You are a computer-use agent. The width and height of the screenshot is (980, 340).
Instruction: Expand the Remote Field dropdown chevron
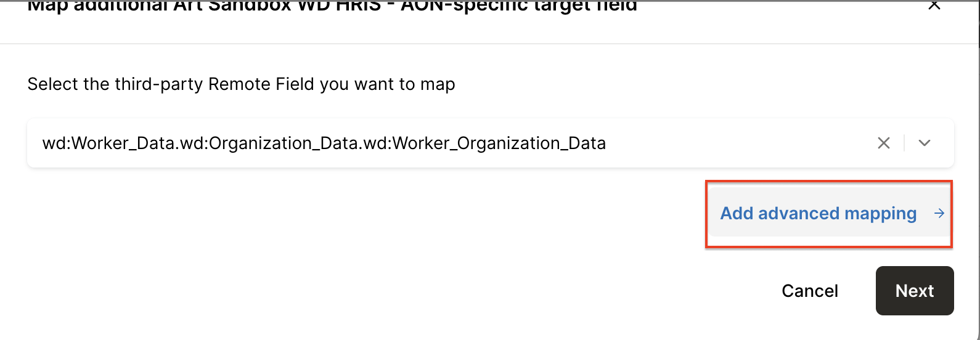(924, 143)
